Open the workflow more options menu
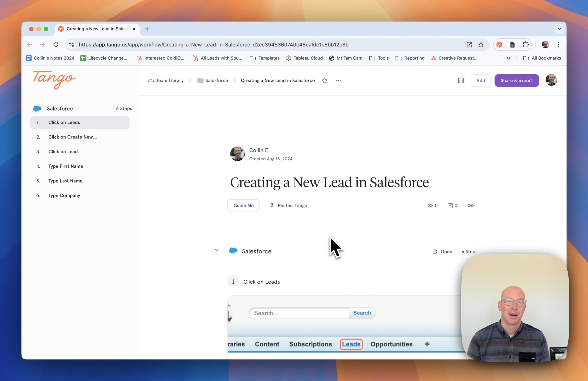This screenshot has height=381, width=588. coord(339,81)
